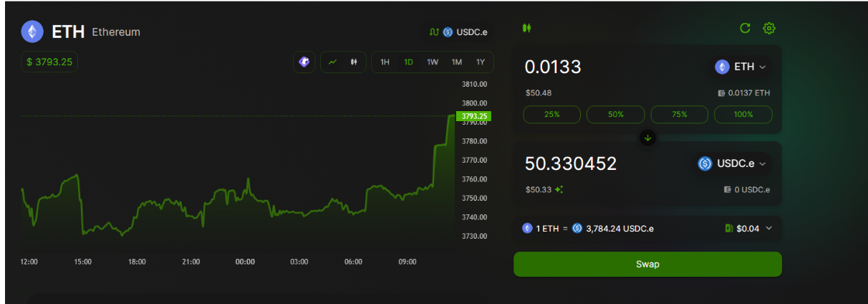The image size is (868, 304).
Task: Set amount to 50%
Action: 615,114
